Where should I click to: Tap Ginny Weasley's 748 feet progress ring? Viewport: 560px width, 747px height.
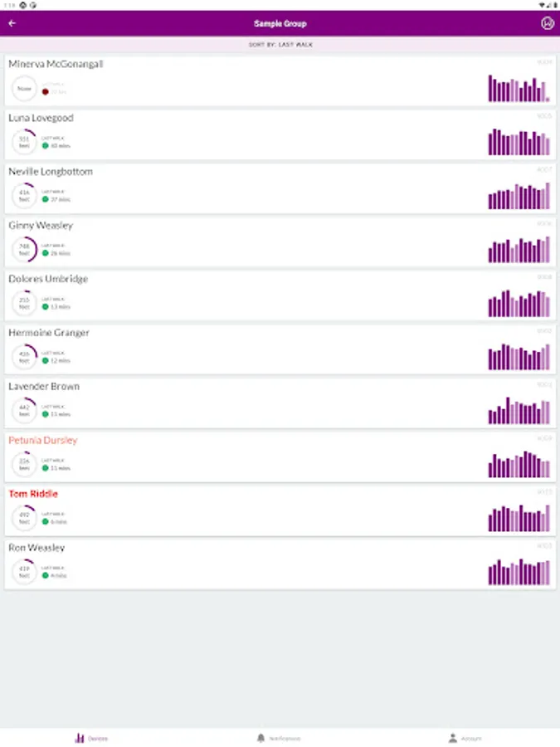point(24,249)
